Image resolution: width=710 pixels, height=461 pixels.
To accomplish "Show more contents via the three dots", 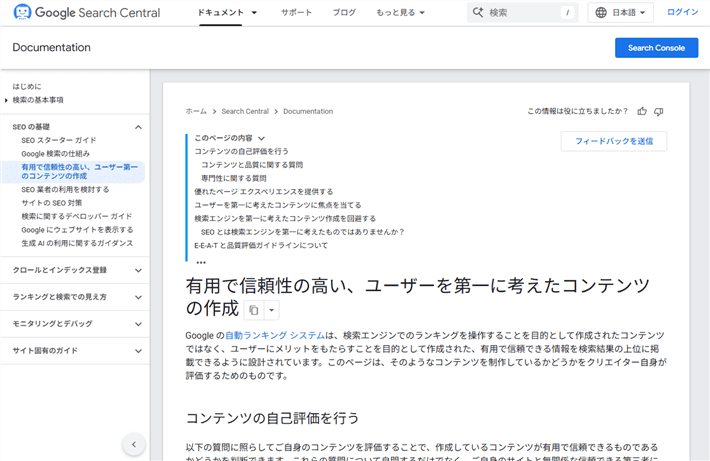I will pos(201,262).
